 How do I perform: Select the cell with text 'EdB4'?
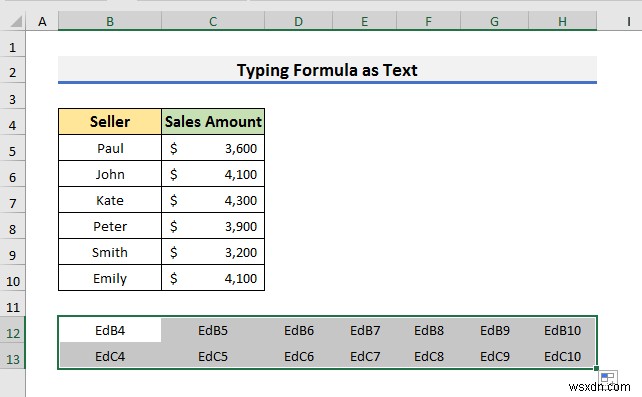coord(110,330)
